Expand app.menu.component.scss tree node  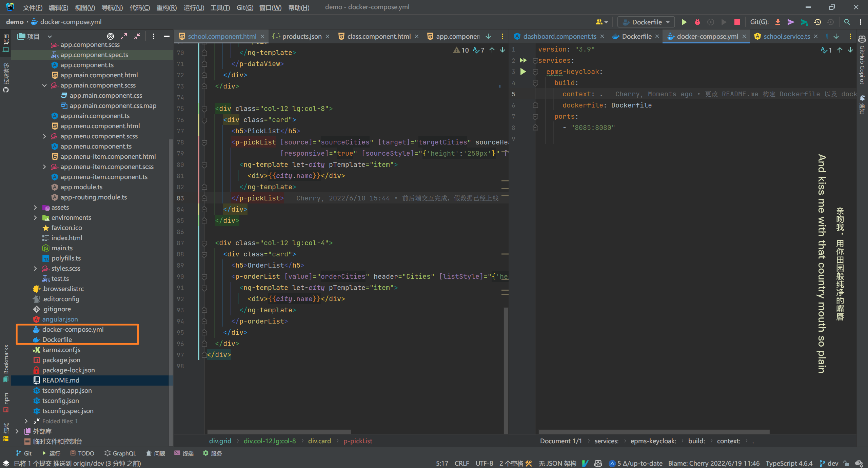[x=44, y=136]
